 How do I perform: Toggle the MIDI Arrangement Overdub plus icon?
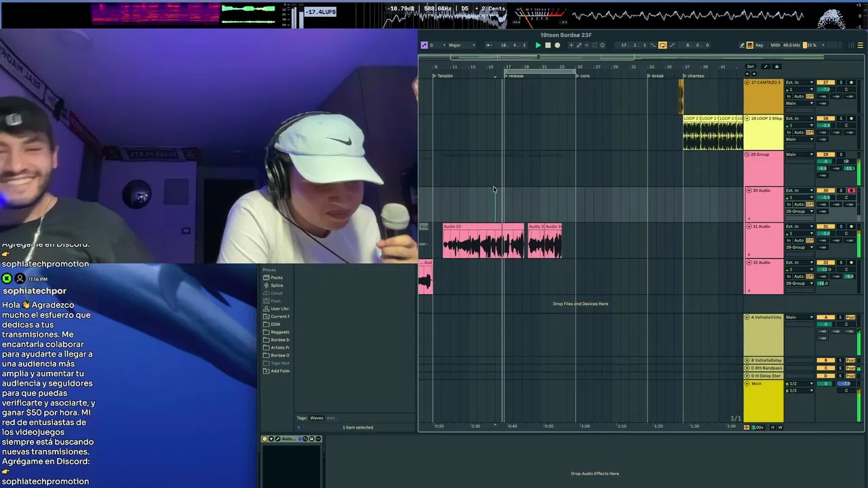pos(571,45)
